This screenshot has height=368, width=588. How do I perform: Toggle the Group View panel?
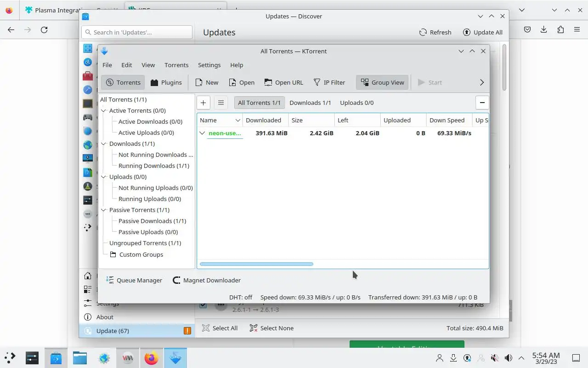point(382,82)
